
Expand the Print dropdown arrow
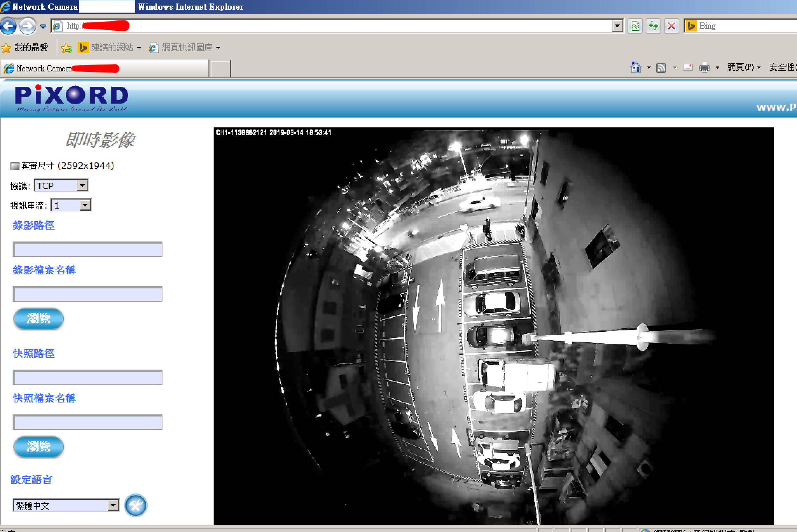coord(717,68)
